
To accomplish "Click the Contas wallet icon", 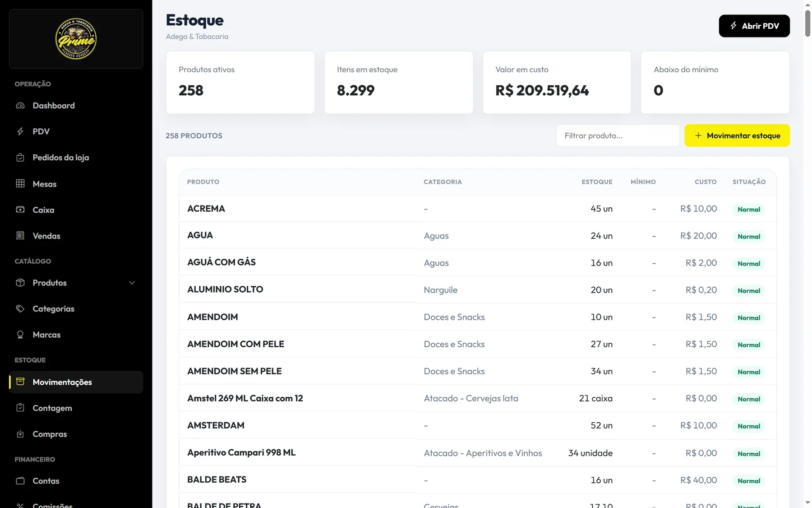I will tap(20, 481).
